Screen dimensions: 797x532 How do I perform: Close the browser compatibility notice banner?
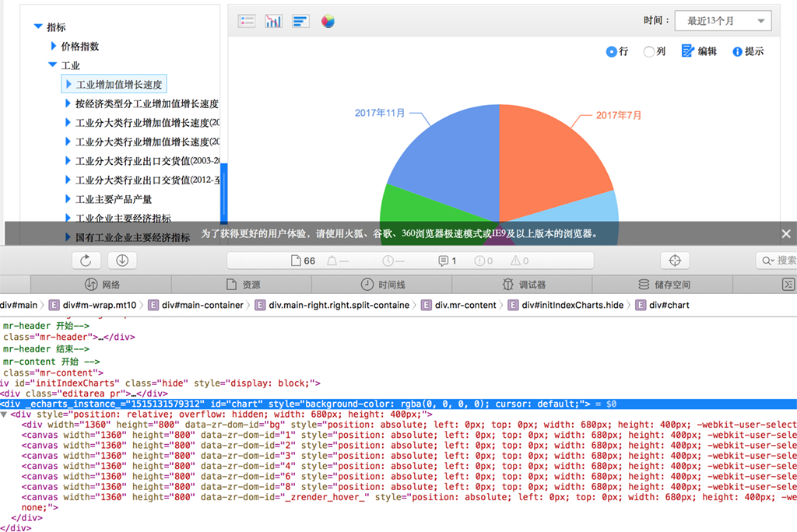point(785,233)
